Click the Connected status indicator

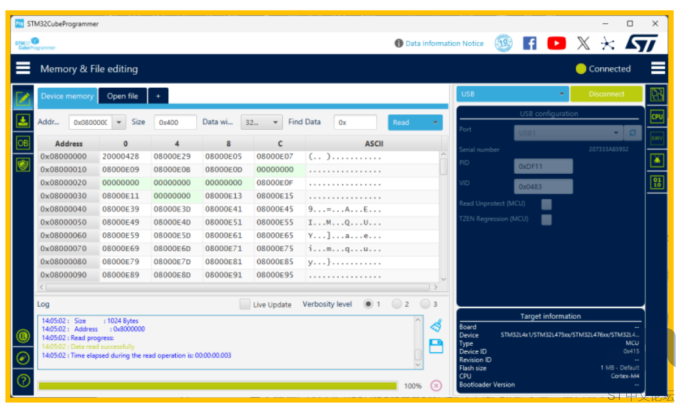tap(604, 68)
